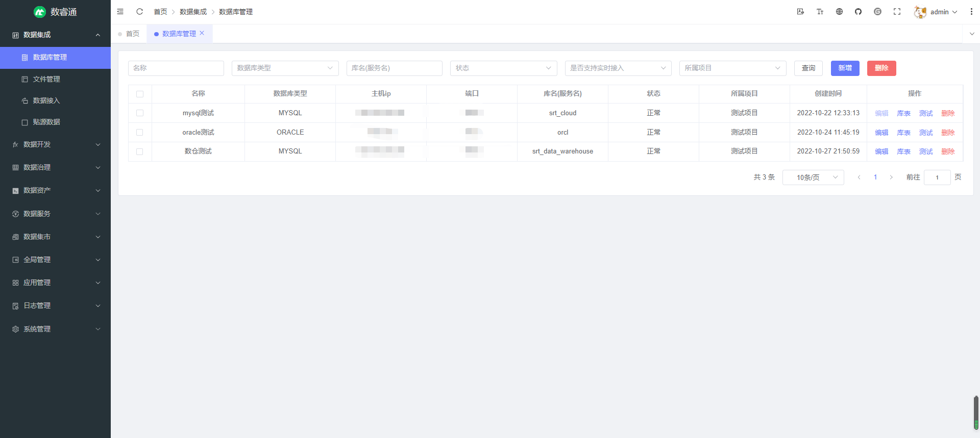Open the language globe icon
Image resolution: width=980 pixels, height=438 pixels.
pyautogui.click(x=839, y=12)
